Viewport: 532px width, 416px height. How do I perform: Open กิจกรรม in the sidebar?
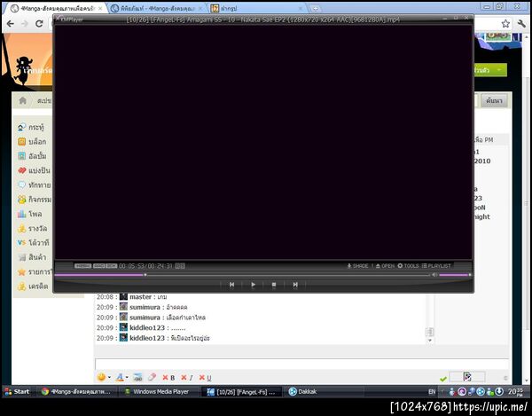pos(35,200)
